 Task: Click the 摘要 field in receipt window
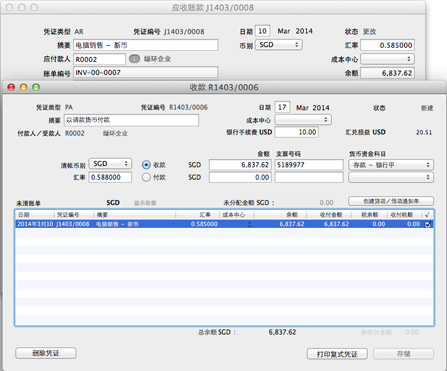click(131, 120)
